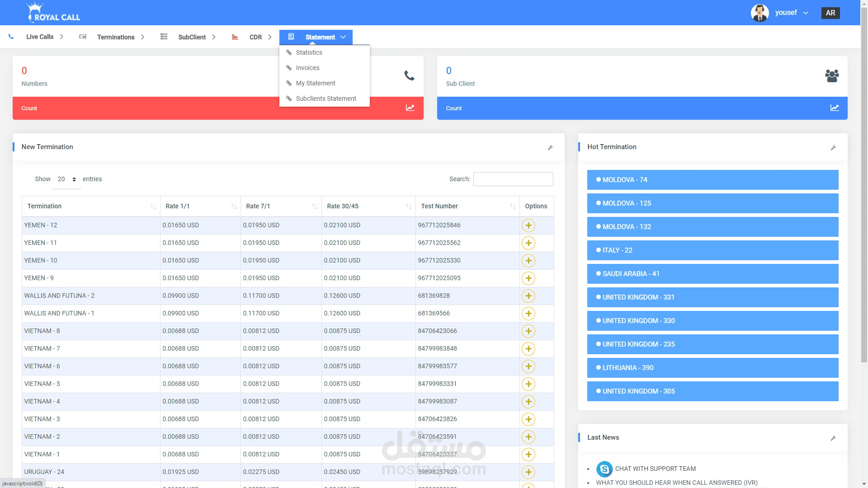Click the Royal Call logo
Viewport: 868px width, 488px height.
click(54, 13)
